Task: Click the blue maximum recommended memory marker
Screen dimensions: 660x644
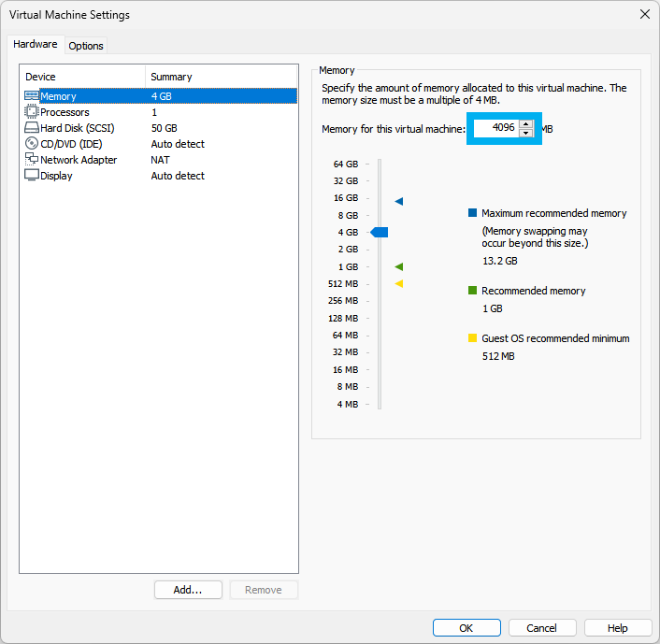Action: (x=399, y=201)
